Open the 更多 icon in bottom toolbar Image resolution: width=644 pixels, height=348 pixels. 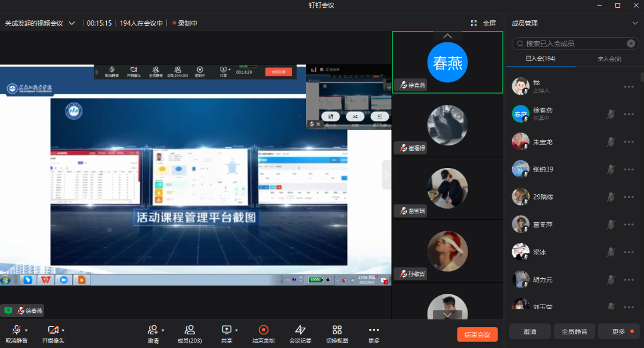(374, 330)
